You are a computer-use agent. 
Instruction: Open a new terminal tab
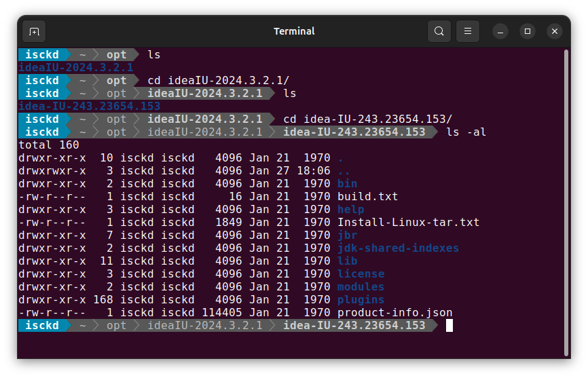[34, 31]
